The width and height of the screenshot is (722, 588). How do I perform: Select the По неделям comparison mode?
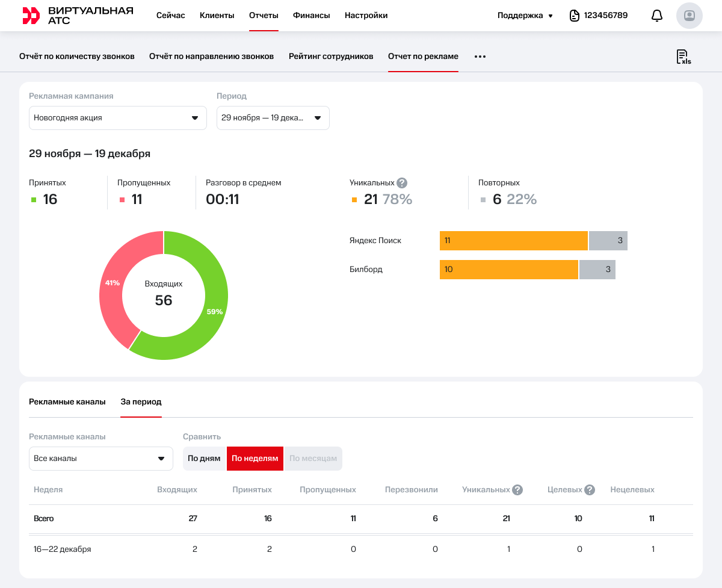point(255,459)
